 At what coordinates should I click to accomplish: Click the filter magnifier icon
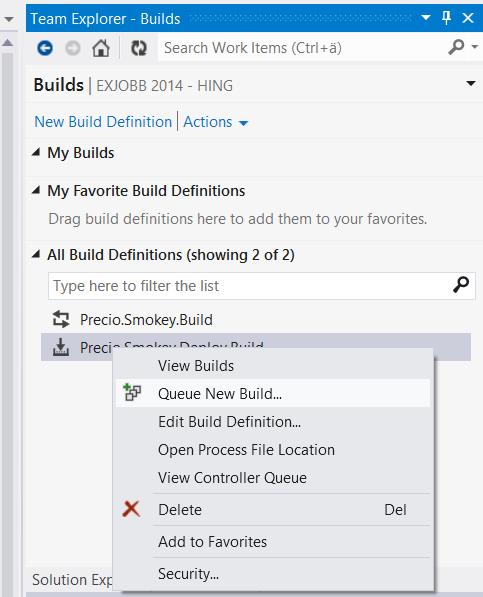tap(461, 284)
